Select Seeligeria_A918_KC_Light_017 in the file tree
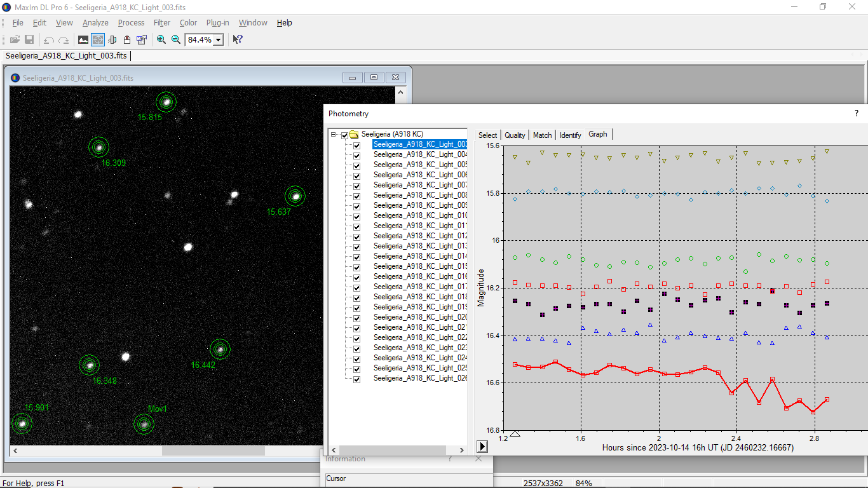 tap(420, 287)
